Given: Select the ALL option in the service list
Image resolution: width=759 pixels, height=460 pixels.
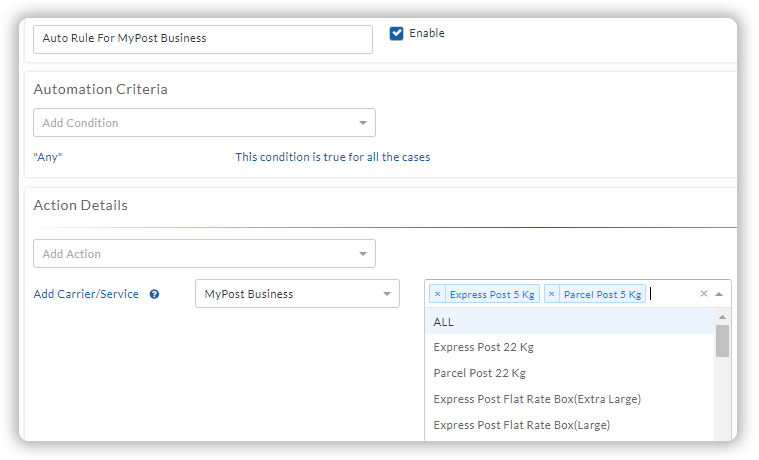Looking at the screenshot, I should 570,322.
